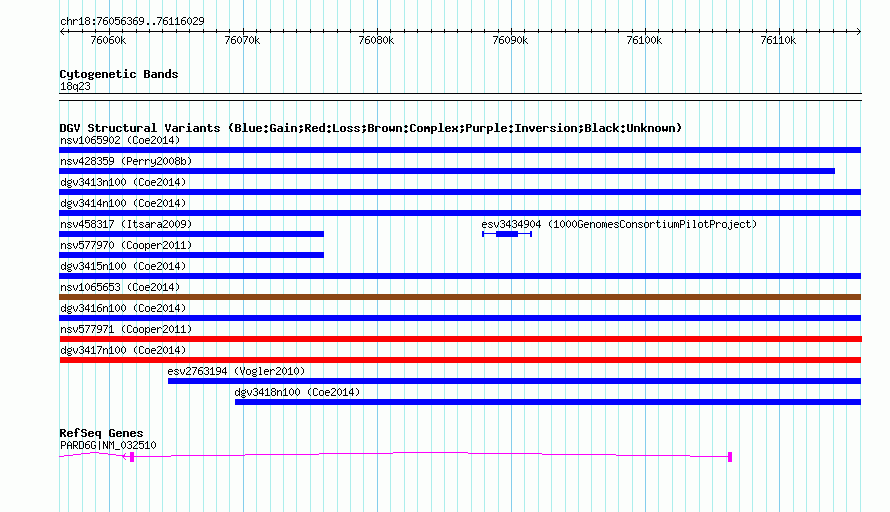Select PARD6G right-end exon block

[x=730, y=457]
